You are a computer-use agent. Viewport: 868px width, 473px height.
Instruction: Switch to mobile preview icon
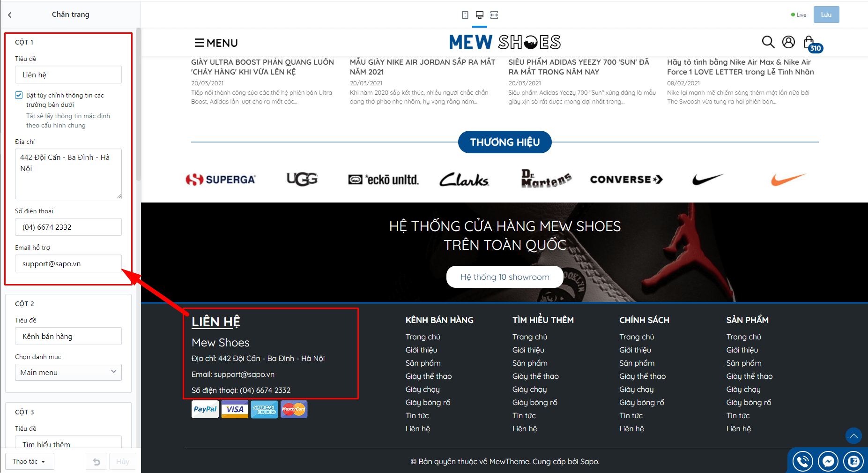tap(465, 15)
